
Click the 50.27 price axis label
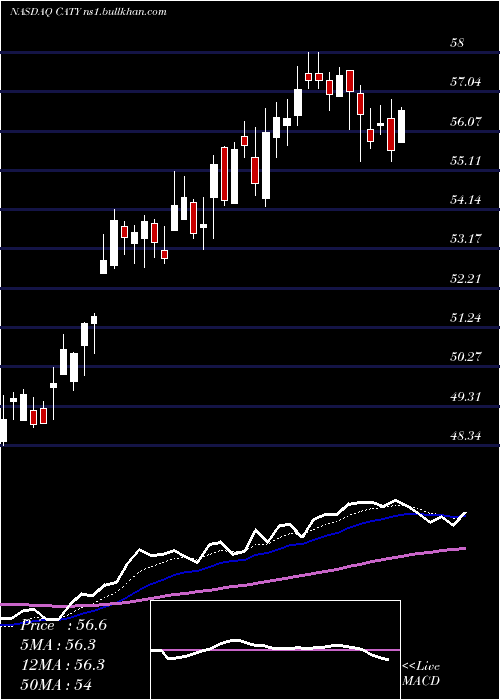coord(466,357)
